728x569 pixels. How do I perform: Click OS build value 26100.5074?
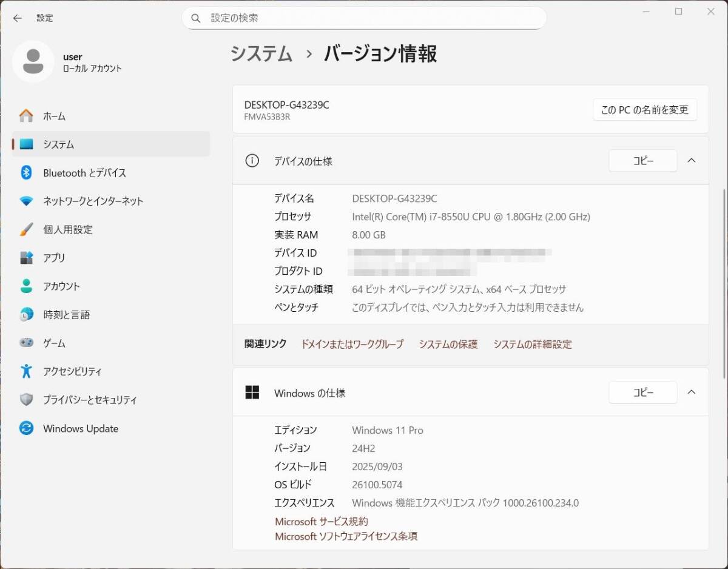tap(377, 485)
